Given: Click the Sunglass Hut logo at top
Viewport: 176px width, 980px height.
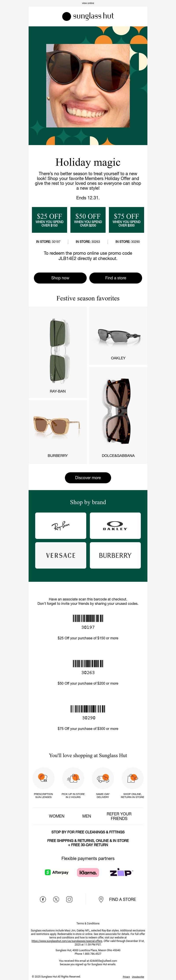Looking at the screenshot, I should click(x=88, y=16).
